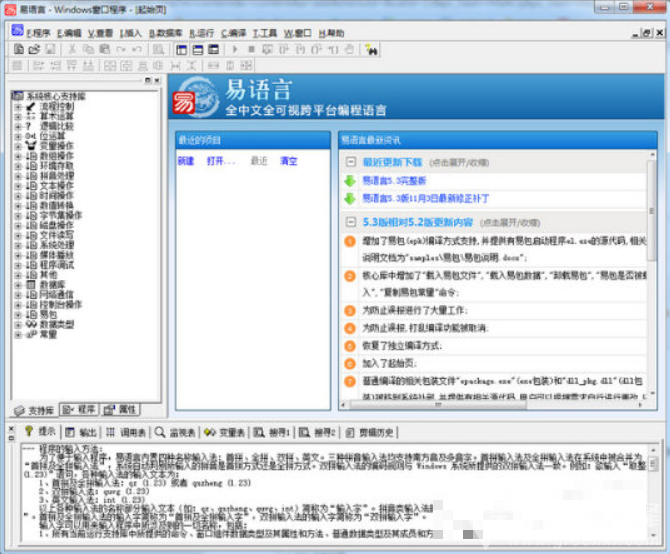Open the 运行 menu
The width and height of the screenshot is (670, 554).
201,33
